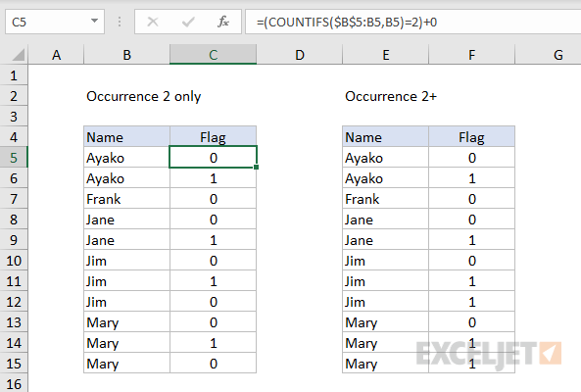Select column C header
Viewport: 581px width, 392px height.
[213, 55]
